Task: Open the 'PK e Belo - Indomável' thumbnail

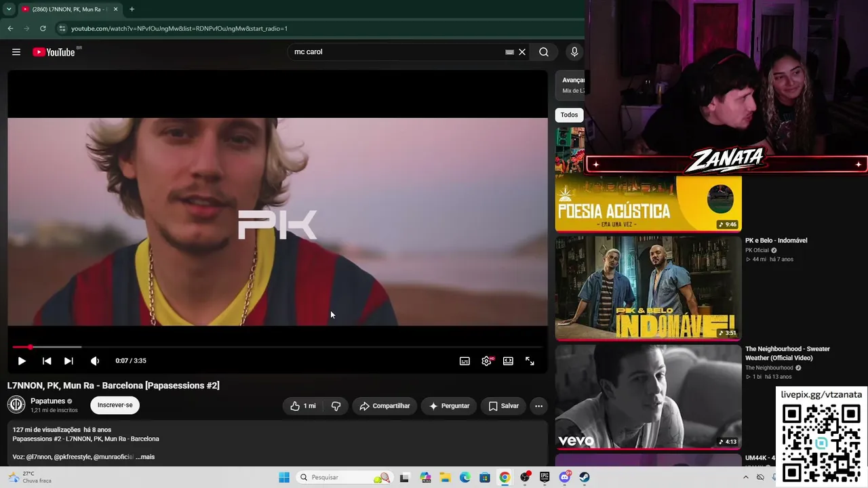Action: click(648, 287)
